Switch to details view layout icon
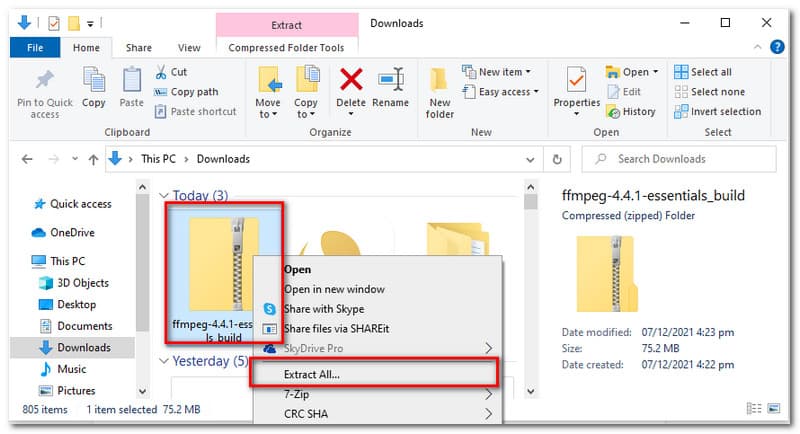Screen dimensions: 800x434 coord(754,409)
